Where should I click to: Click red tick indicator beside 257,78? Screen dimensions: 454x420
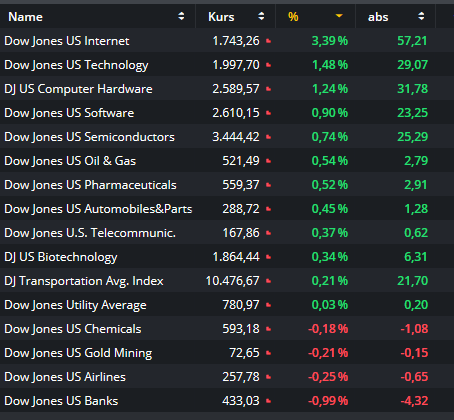coord(268,377)
